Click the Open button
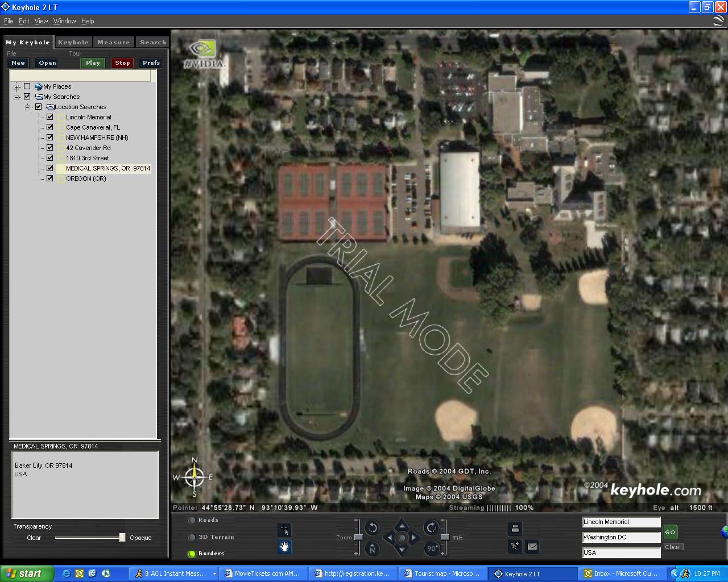The image size is (728, 582). [47, 63]
